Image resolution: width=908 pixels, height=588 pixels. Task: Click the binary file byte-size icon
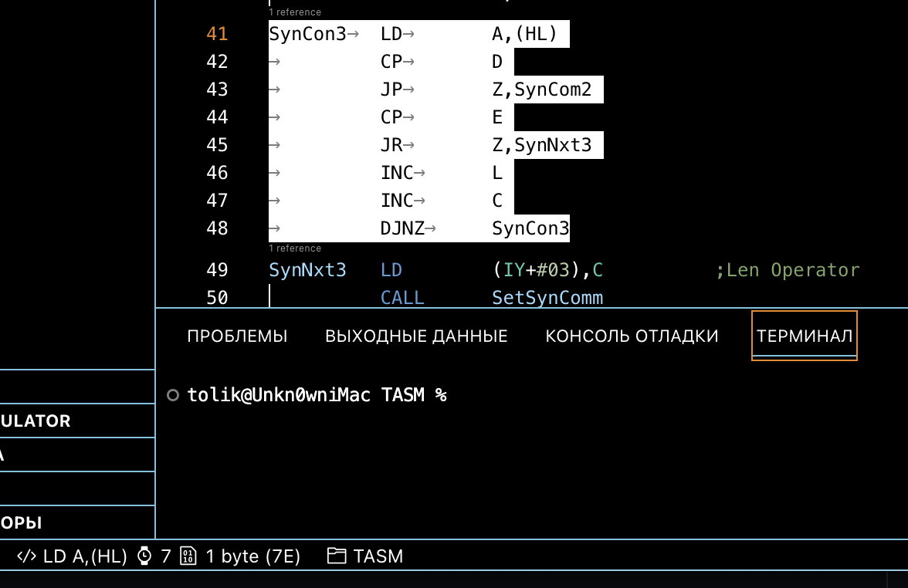[x=188, y=556]
